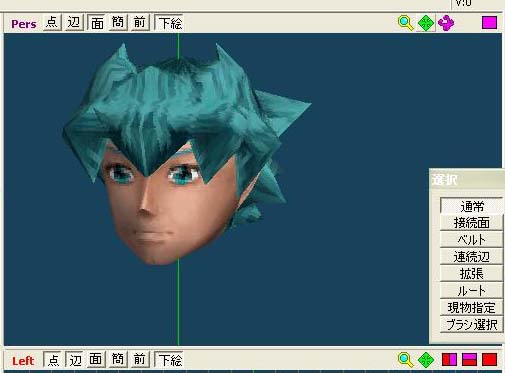505x373 pixels.
Task: Click the 選択 panel title bar
Action: click(x=467, y=180)
